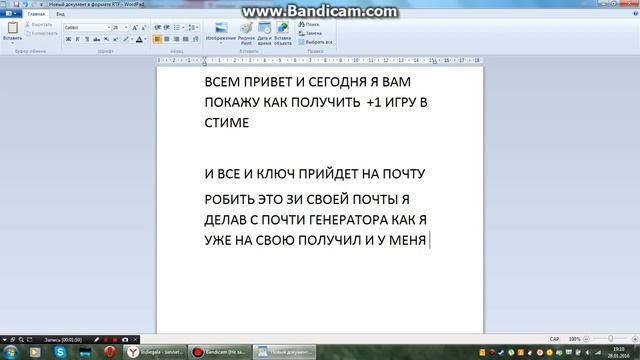Click Замена (Replace) in editing group
Image resolution: width=640 pixels, height=360 pixels.
point(310,33)
